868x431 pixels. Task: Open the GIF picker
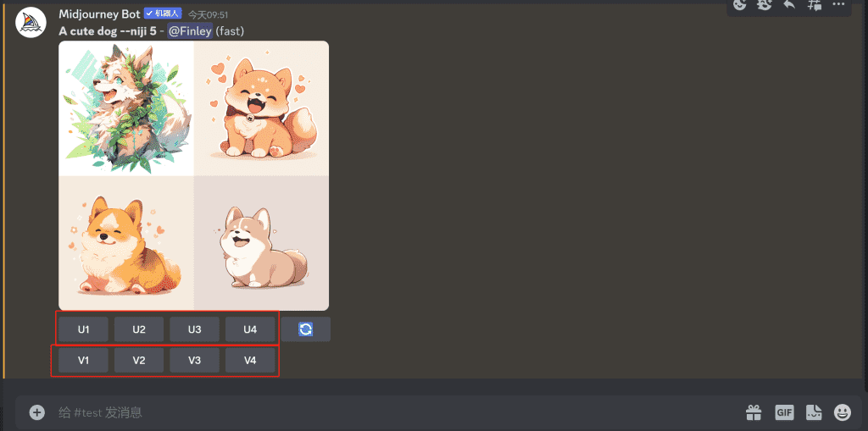784,412
